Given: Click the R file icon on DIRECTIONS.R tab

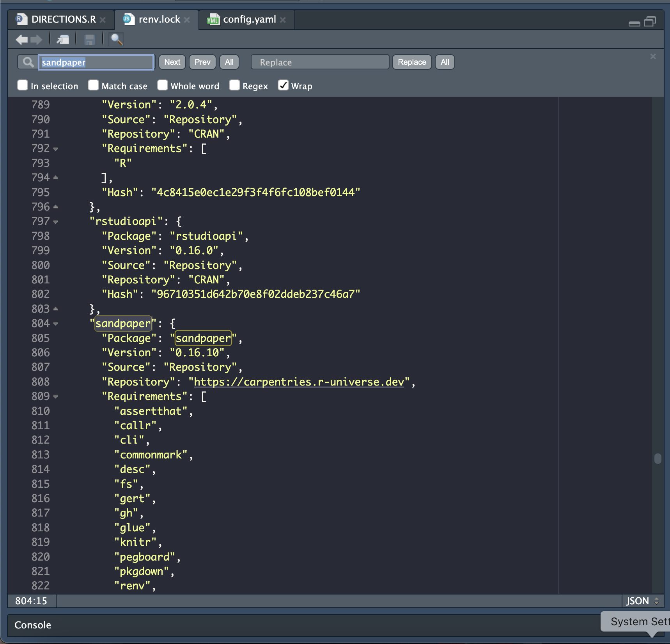Looking at the screenshot, I should [21, 19].
